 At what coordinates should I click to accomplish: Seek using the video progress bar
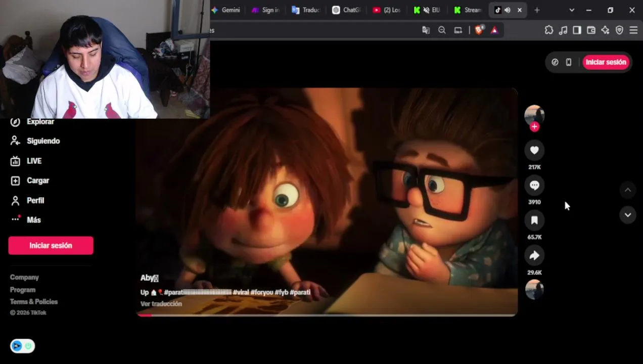[x=327, y=315]
